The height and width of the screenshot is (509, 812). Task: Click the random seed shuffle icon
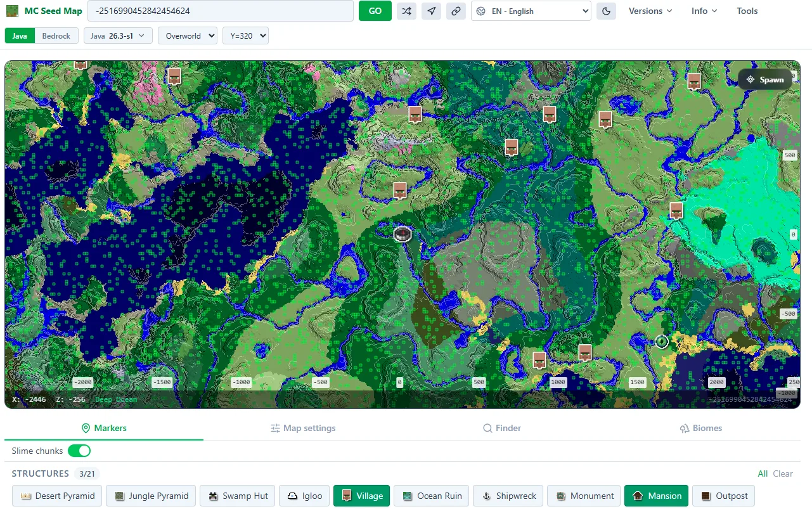(406, 11)
